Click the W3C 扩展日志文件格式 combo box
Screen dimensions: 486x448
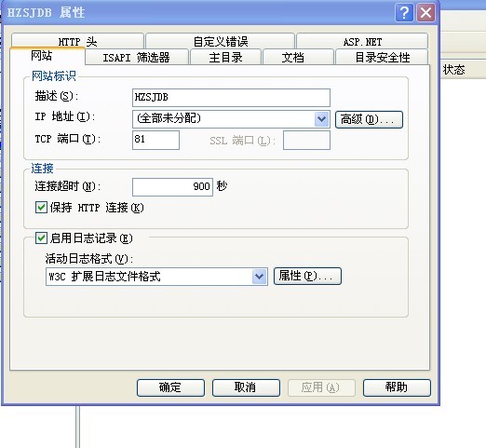(x=156, y=277)
